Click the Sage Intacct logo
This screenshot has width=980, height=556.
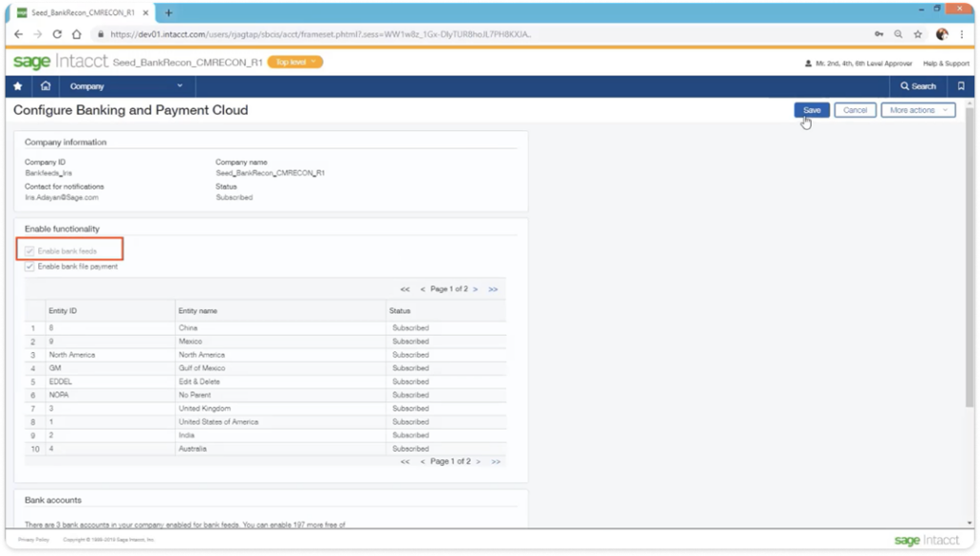60,61
